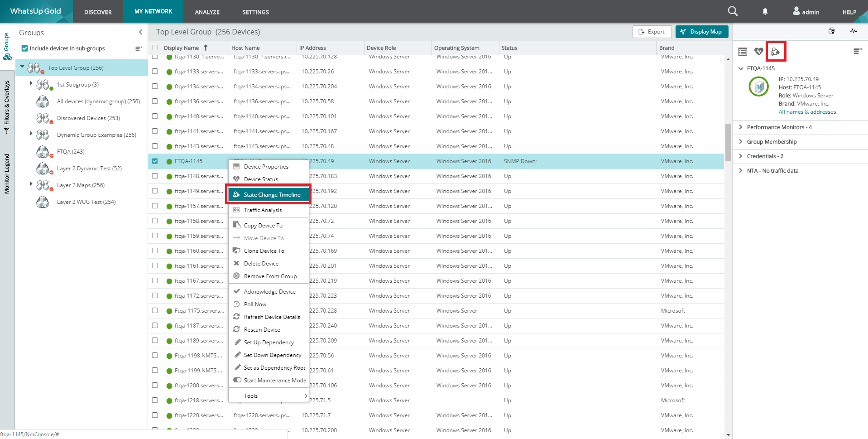Image resolution: width=868 pixels, height=439 pixels.
Task: Expand the 1st Subgroup tree node
Action: (x=31, y=83)
